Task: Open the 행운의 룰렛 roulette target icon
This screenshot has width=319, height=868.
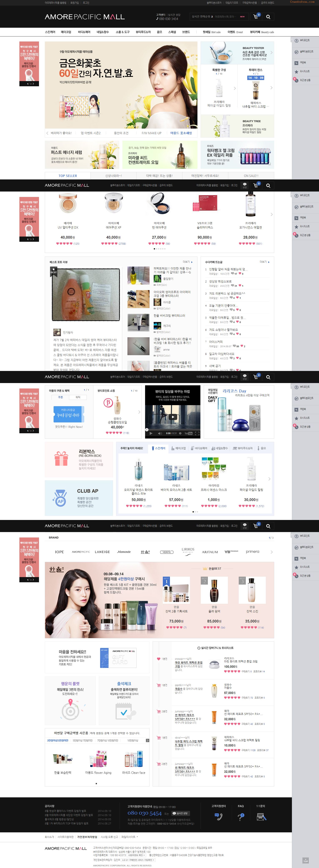Action: [x=70, y=710]
